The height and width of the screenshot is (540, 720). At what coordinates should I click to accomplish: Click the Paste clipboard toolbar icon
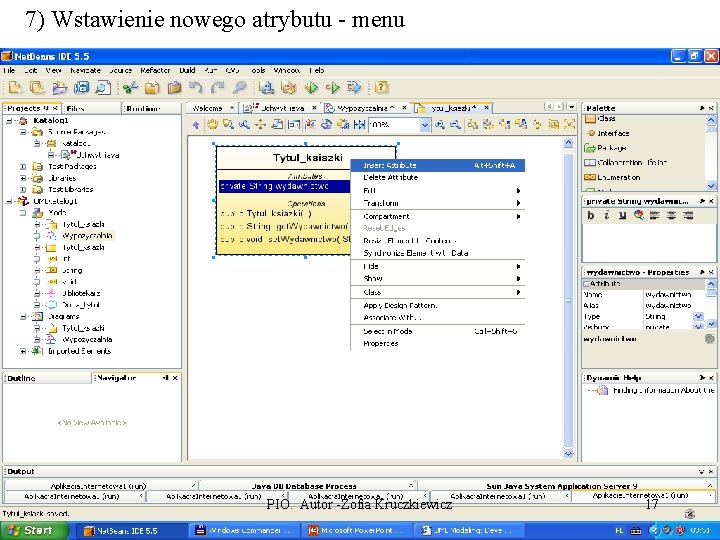point(174,87)
